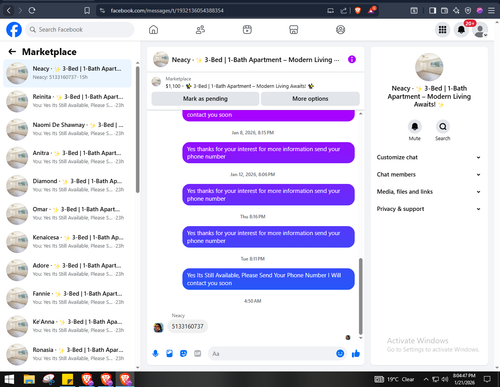Click browser back button
This screenshot has height=387, width=500.
point(9,11)
